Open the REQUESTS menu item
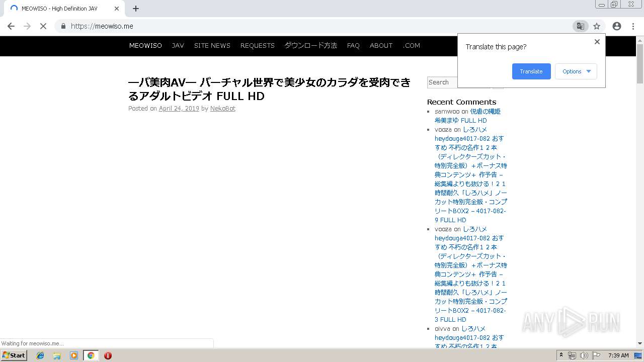This screenshot has width=644, height=362. click(x=258, y=45)
